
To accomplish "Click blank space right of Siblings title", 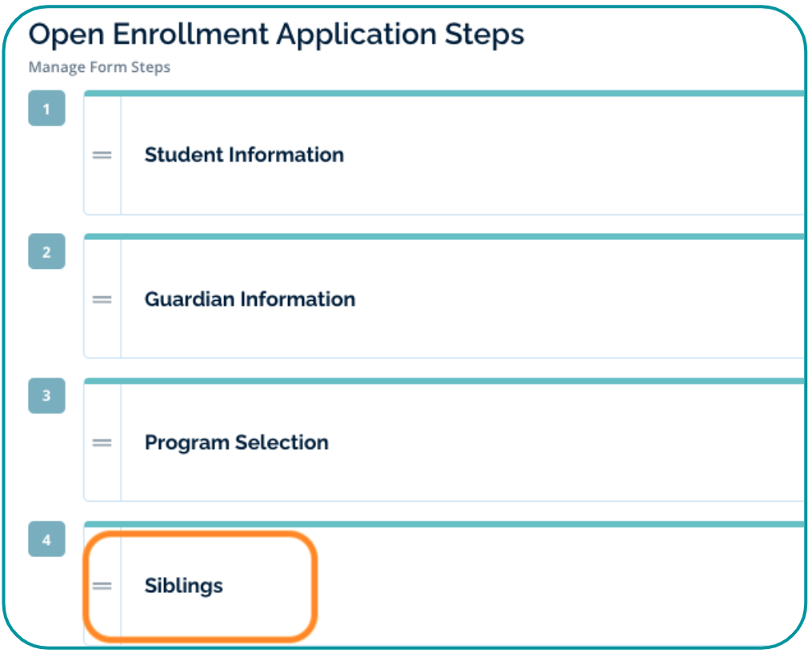I will click(560, 586).
